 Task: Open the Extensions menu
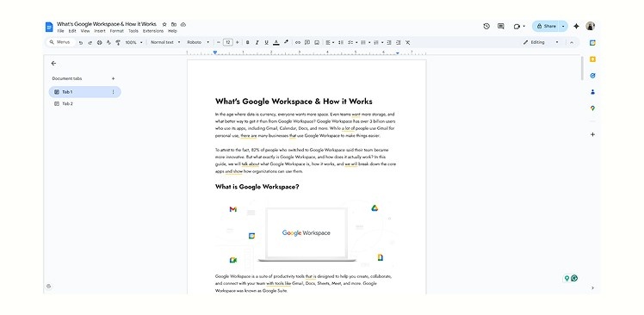(152, 31)
